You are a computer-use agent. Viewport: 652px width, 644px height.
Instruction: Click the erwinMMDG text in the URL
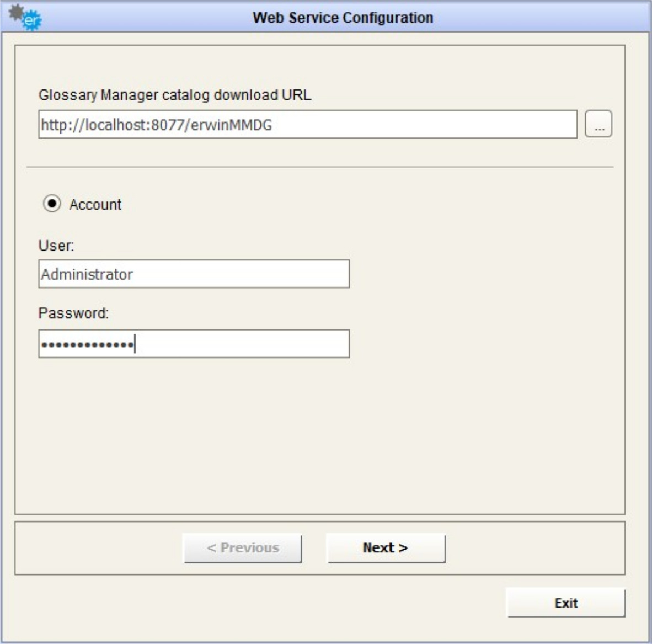pyautogui.click(x=231, y=125)
